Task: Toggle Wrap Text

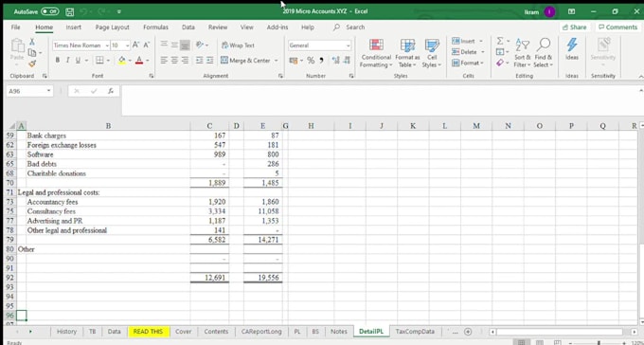Action: pyautogui.click(x=238, y=45)
